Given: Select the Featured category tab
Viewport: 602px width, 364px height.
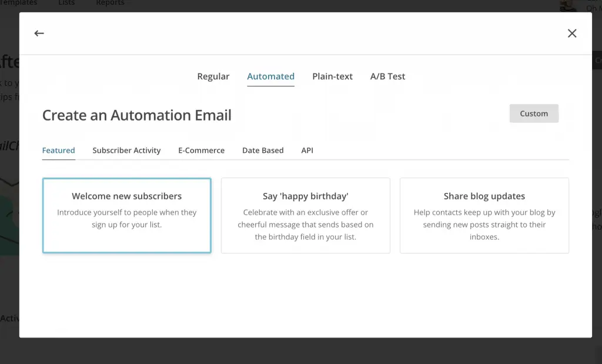Looking at the screenshot, I should point(58,151).
